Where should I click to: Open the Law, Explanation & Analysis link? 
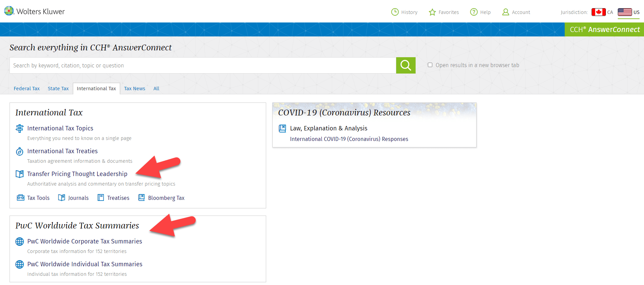[x=328, y=128]
